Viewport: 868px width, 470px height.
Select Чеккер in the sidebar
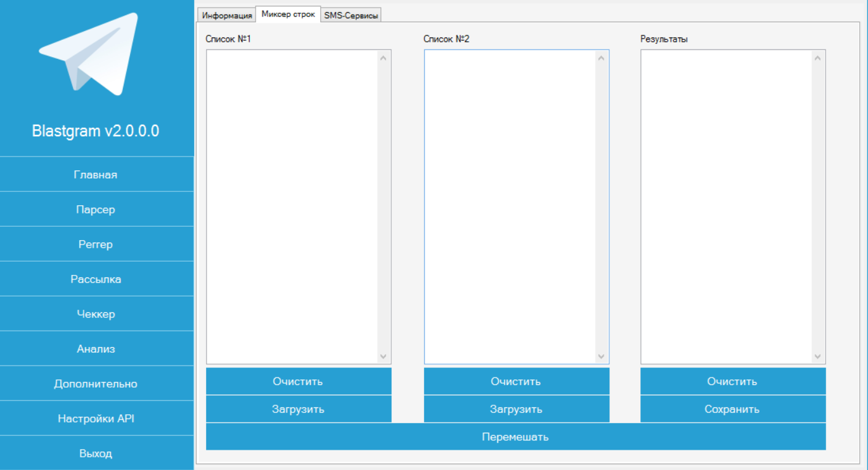coord(96,314)
